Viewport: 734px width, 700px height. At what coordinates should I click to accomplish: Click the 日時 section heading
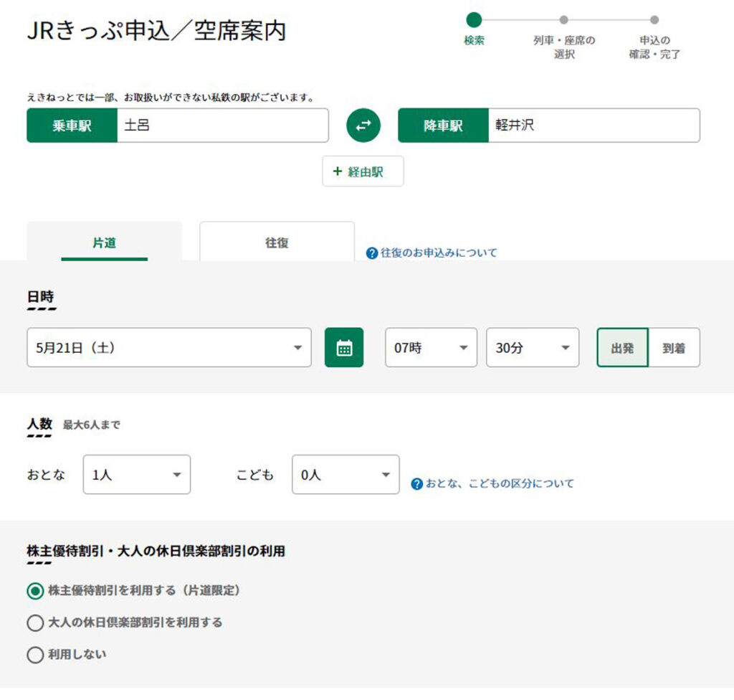(x=41, y=297)
